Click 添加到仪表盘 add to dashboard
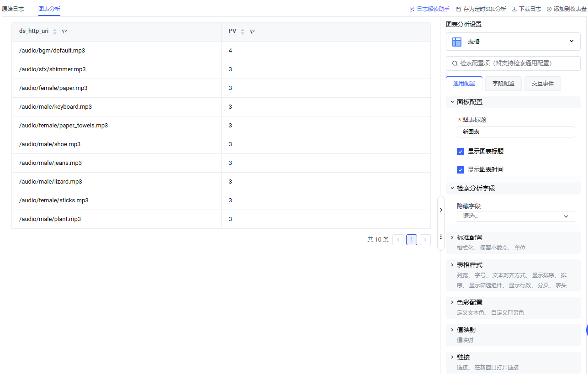588x374 pixels. tap(567, 9)
